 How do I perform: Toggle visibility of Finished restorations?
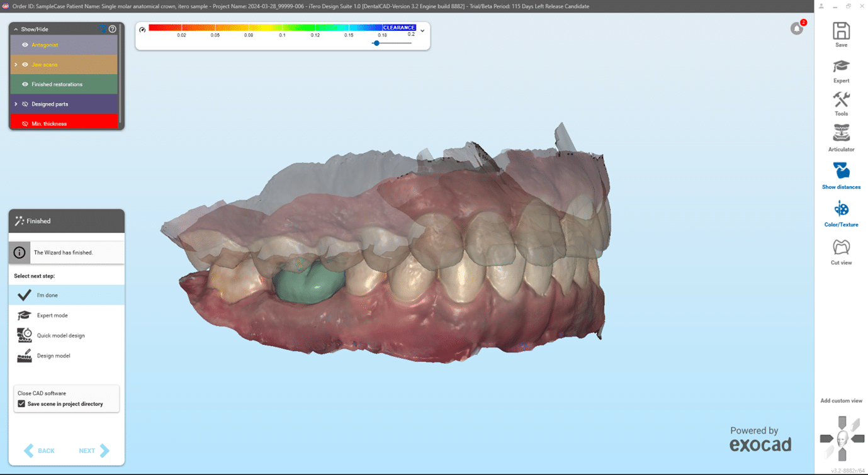pos(25,84)
